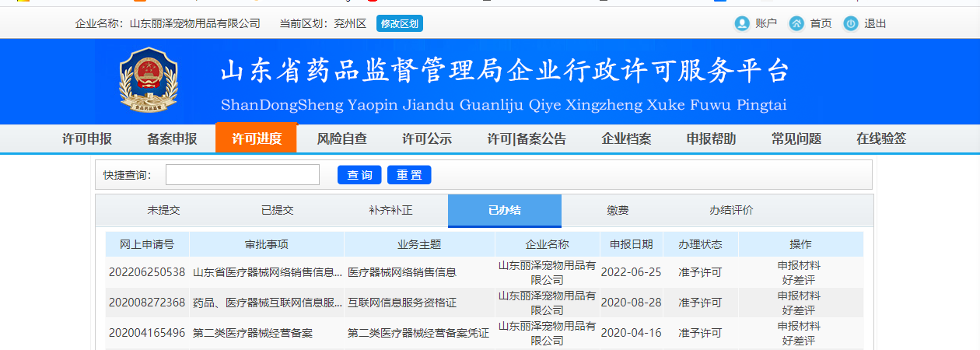Image resolution: width=980 pixels, height=350 pixels.
Task: Select application number 202004165496
Action: pos(147,333)
